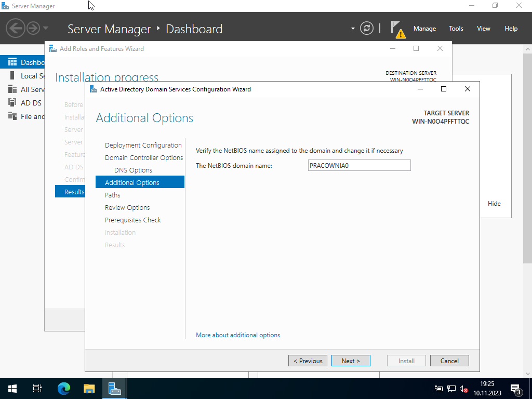The image size is (532, 399).
Task: Open the Tools menu
Action: tap(456, 29)
